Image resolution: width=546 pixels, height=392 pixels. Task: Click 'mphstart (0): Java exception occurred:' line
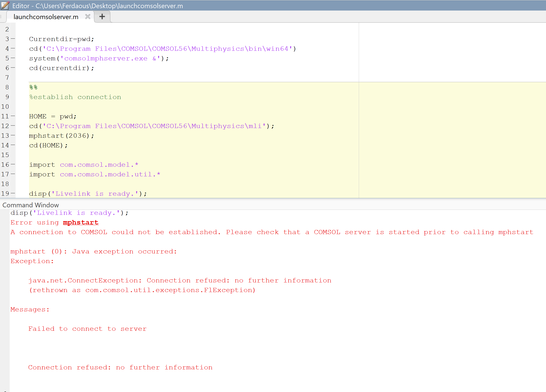[x=94, y=251]
